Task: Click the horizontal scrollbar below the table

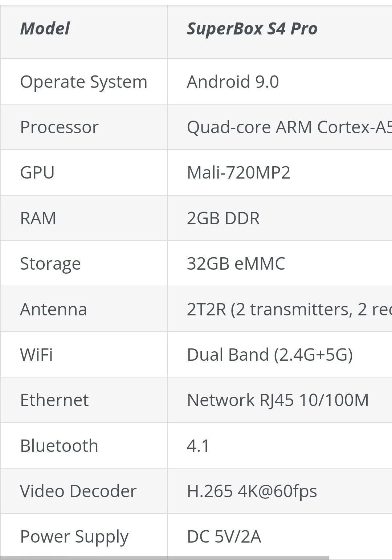Action: coord(164,557)
